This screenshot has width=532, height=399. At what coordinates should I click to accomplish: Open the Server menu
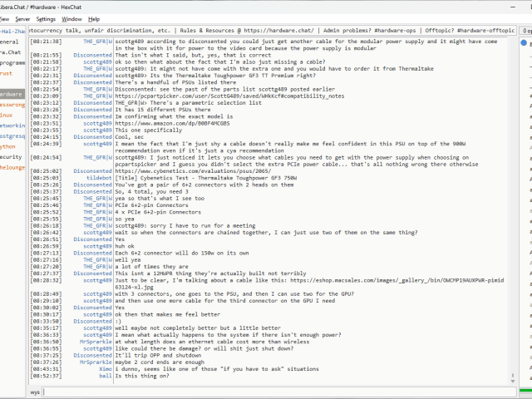[22, 18]
